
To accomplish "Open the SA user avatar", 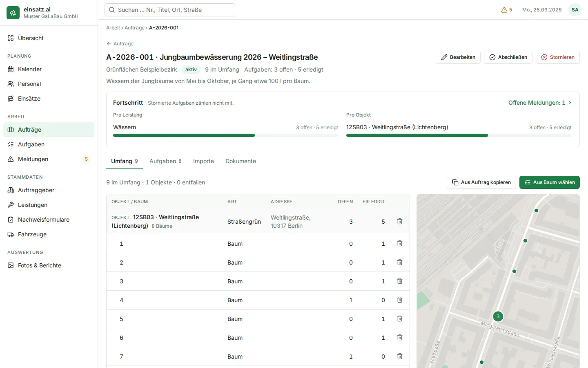I will pyautogui.click(x=575, y=10).
